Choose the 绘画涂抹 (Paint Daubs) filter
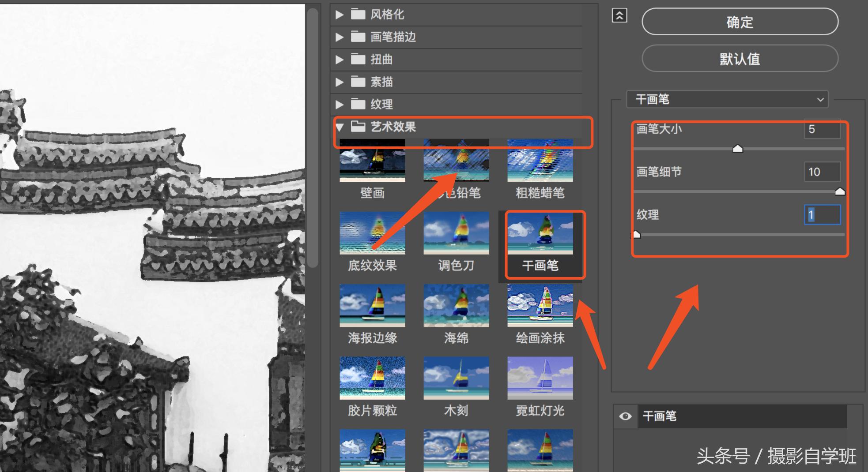868x472 pixels. 540,305
